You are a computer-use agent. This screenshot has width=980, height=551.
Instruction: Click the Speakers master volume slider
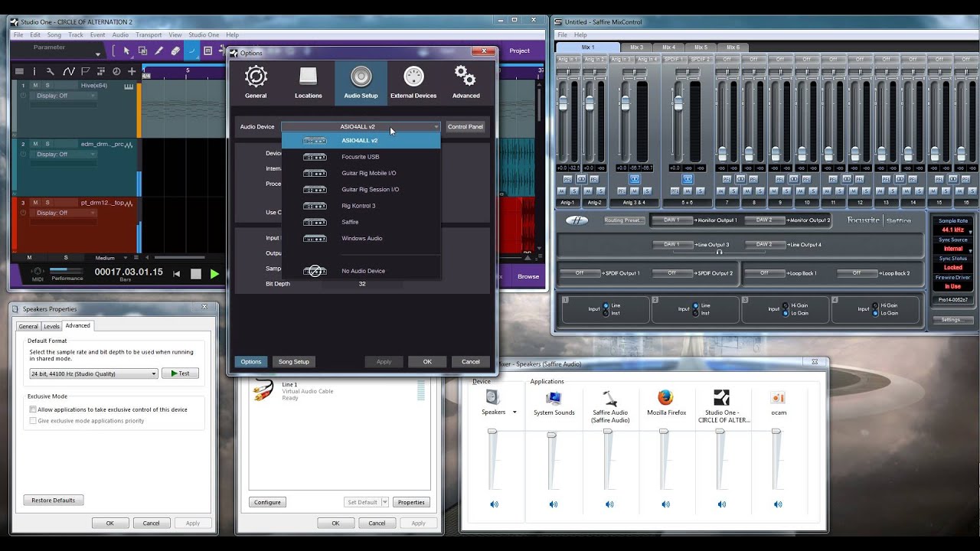[492, 459]
